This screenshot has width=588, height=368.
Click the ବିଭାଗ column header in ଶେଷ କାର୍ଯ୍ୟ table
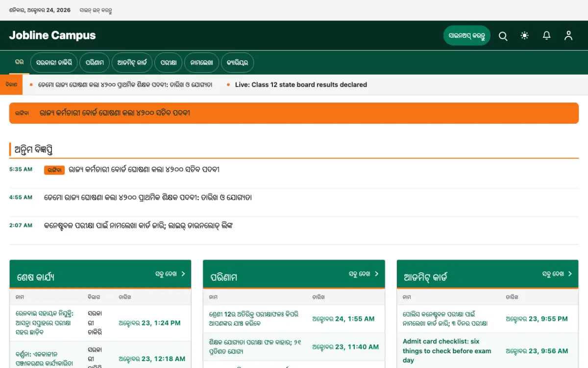pyautogui.click(x=94, y=297)
